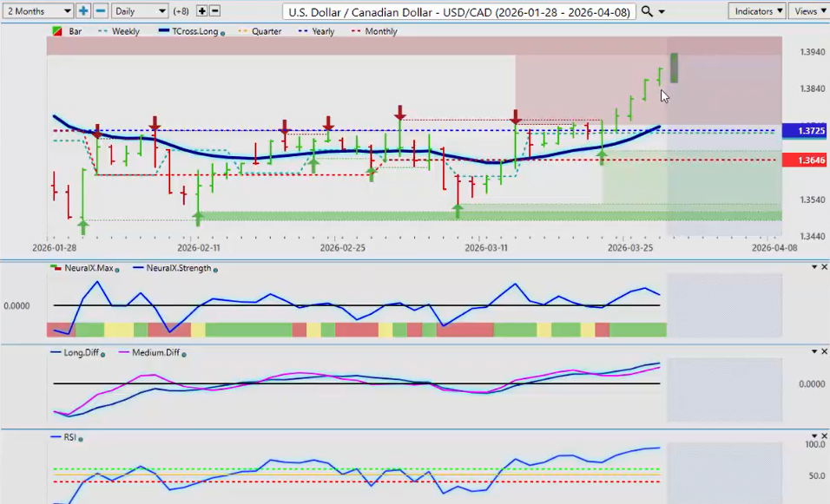Click the black minus forecast decrement button
Image resolution: width=830 pixels, height=504 pixels.
(x=215, y=11)
